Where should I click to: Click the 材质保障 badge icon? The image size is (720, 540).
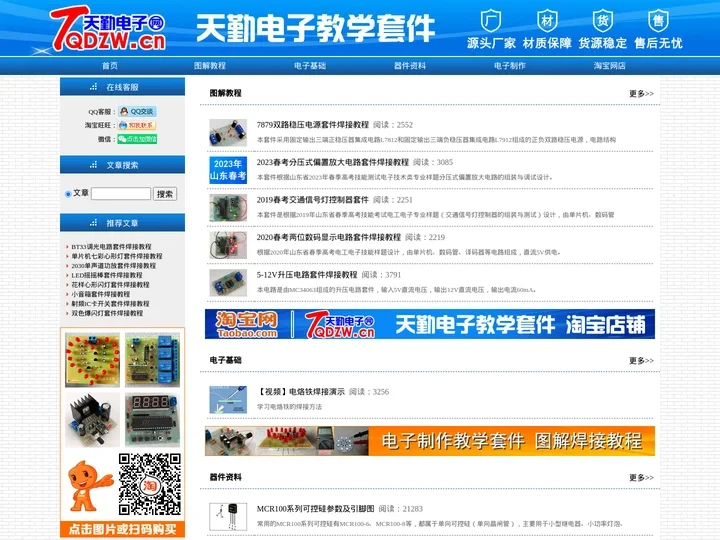[x=547, y=20]
